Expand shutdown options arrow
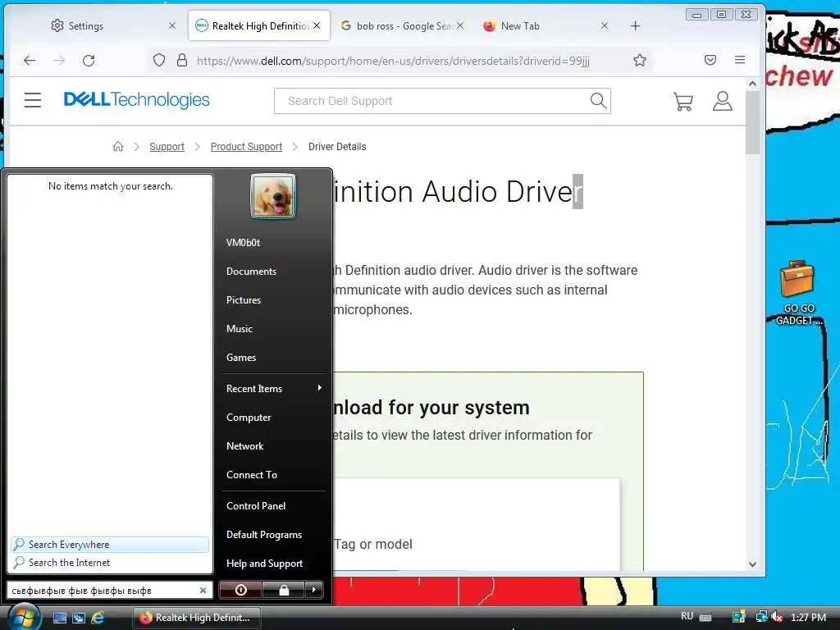The image size is (840, 630). pos(314,590)
